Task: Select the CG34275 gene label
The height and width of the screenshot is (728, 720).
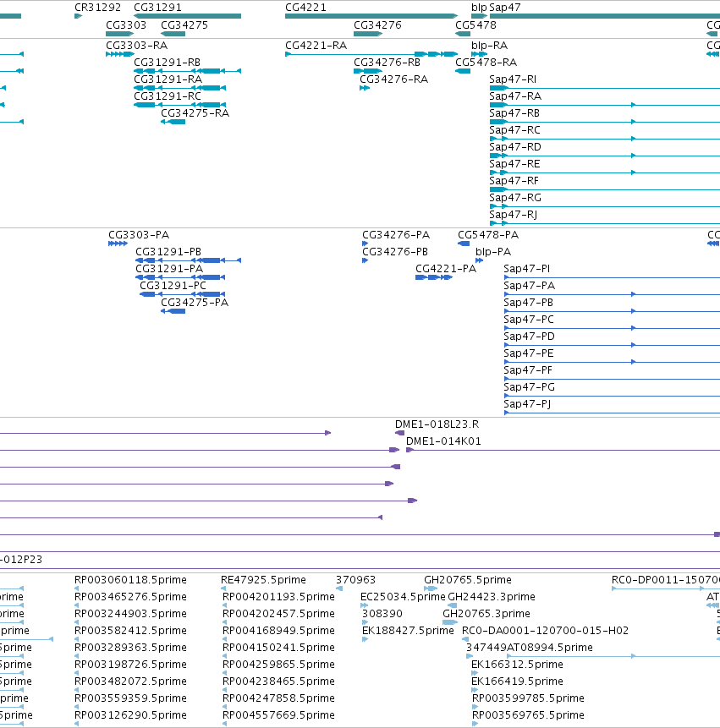Action: (184, 25)
